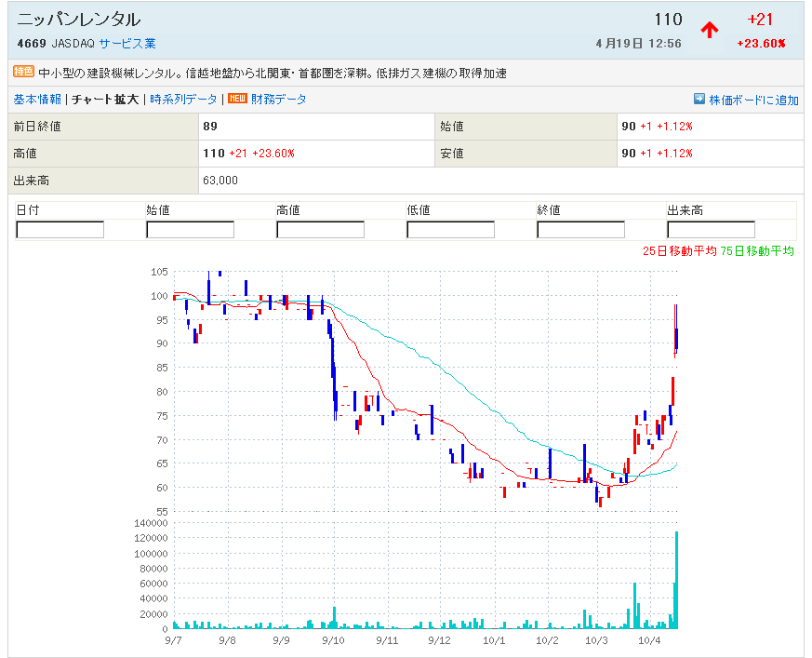
Task: Click the 9/12 date label on chart axis
Action: 439,640
